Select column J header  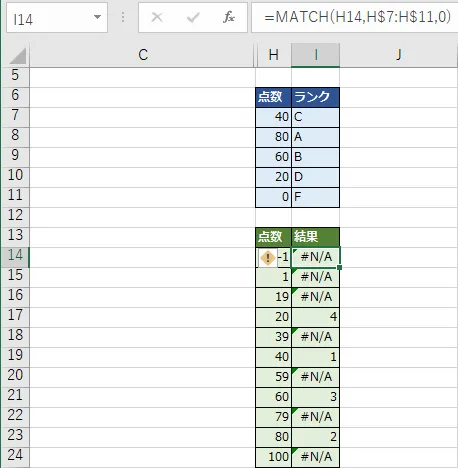pyautogui.click(x=399, y=55)
